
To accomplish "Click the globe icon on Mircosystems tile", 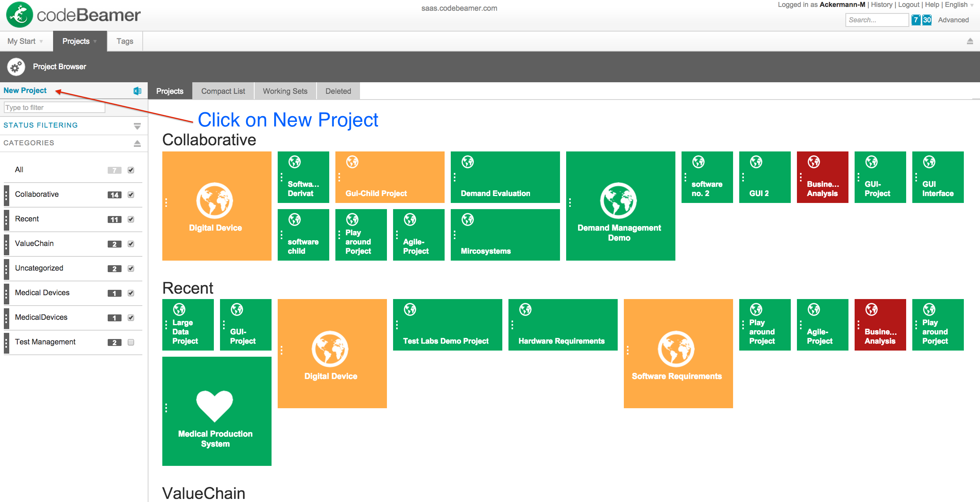I will (468, 219).
